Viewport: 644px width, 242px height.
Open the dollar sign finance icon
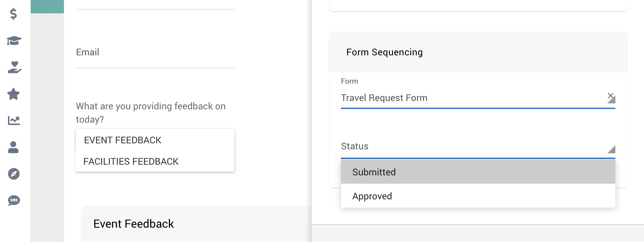click(x=13, y=14)
